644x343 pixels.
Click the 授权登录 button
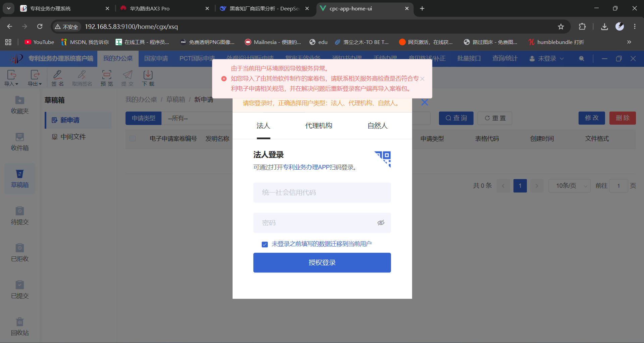[322, 263]
